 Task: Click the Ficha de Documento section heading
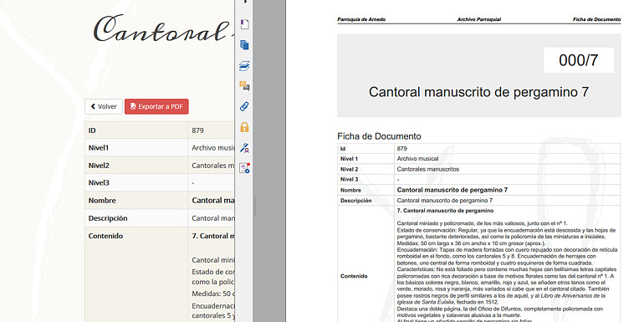coord(379,136)
